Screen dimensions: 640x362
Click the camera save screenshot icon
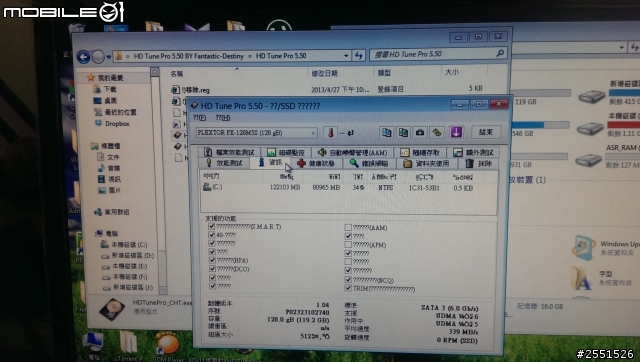pyautogui.click(x=420, y=132)
